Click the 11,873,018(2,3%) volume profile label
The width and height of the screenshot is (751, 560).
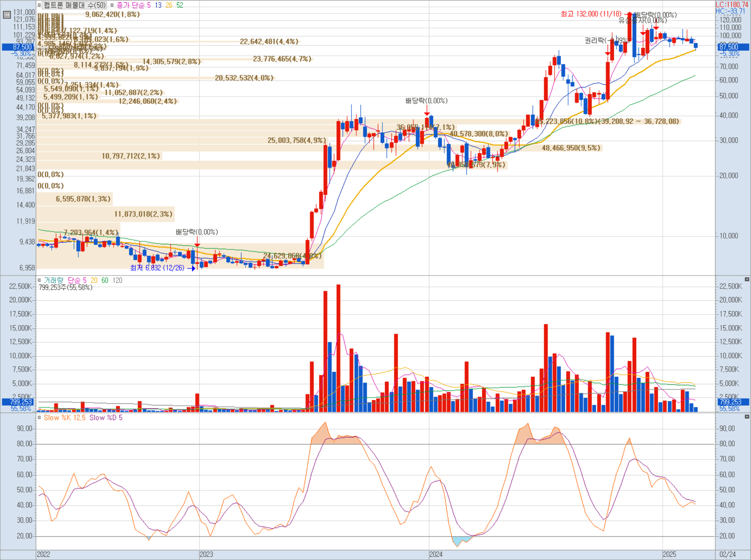pos(143,214)
